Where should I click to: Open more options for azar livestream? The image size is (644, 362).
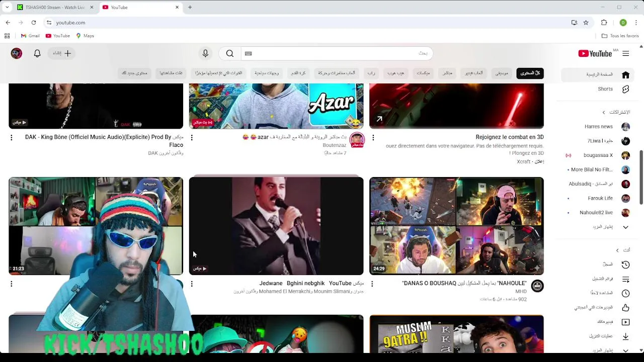point(192,137)
